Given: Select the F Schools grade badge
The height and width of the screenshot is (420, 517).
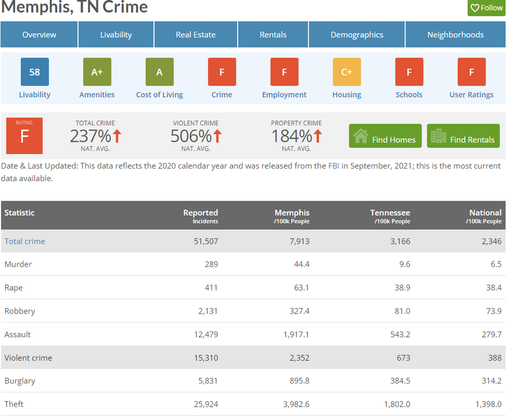Looking at the screenshot, I should point(409,72).
